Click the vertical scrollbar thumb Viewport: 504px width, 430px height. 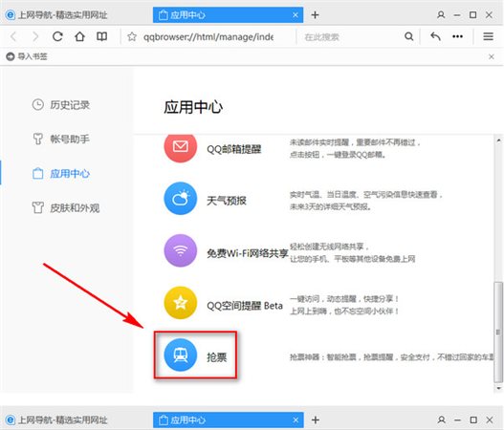coord(498,332)
